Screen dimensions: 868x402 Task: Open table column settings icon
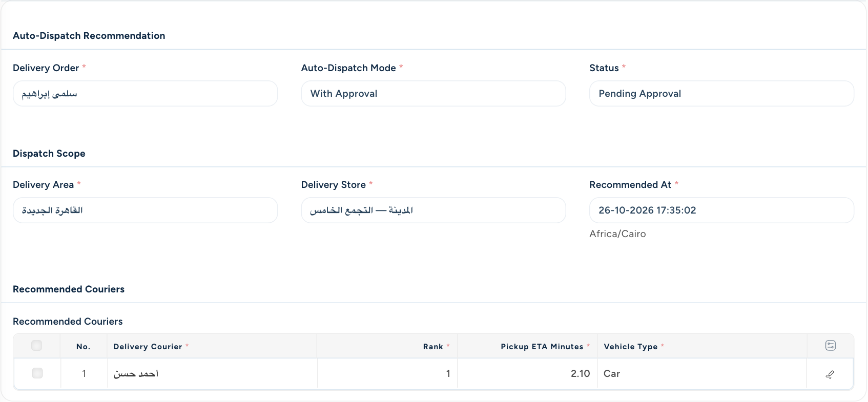(830, 346)
